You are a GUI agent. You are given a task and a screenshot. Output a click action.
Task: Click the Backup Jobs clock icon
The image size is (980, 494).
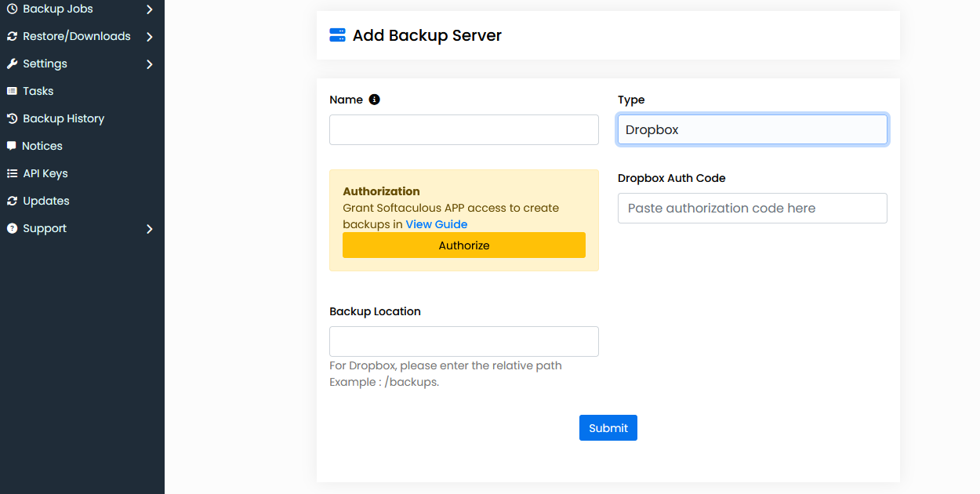tap(12, 9)
